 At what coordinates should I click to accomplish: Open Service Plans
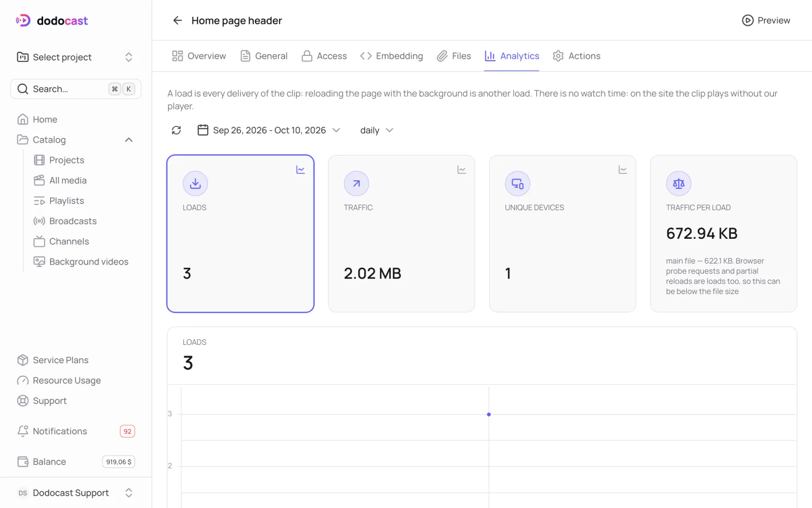(x=76, y=360)
